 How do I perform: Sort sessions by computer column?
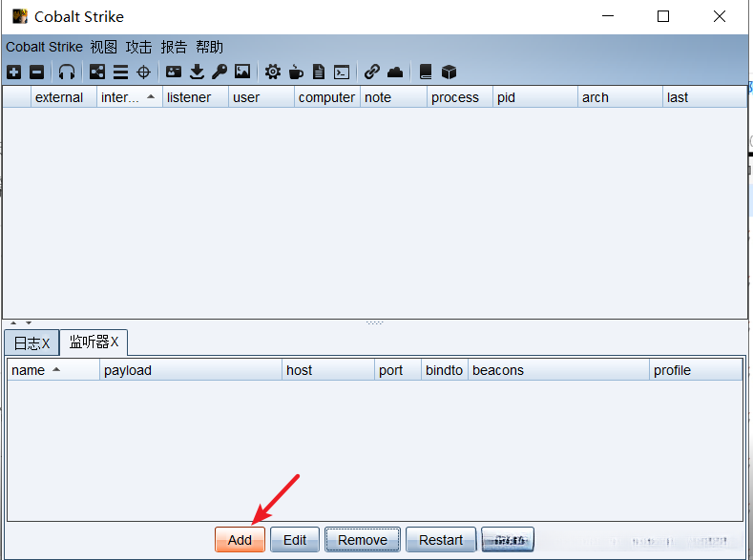coord(327,97)
